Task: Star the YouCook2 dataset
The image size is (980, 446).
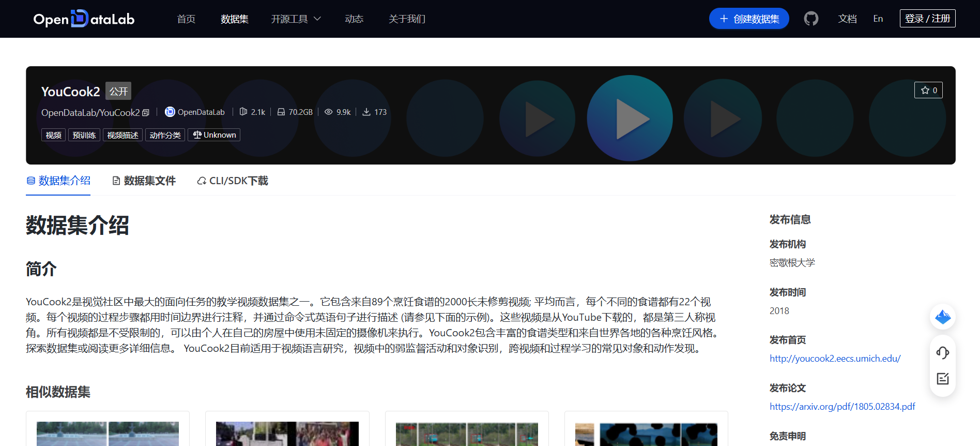Action: [x=928, y=90]
